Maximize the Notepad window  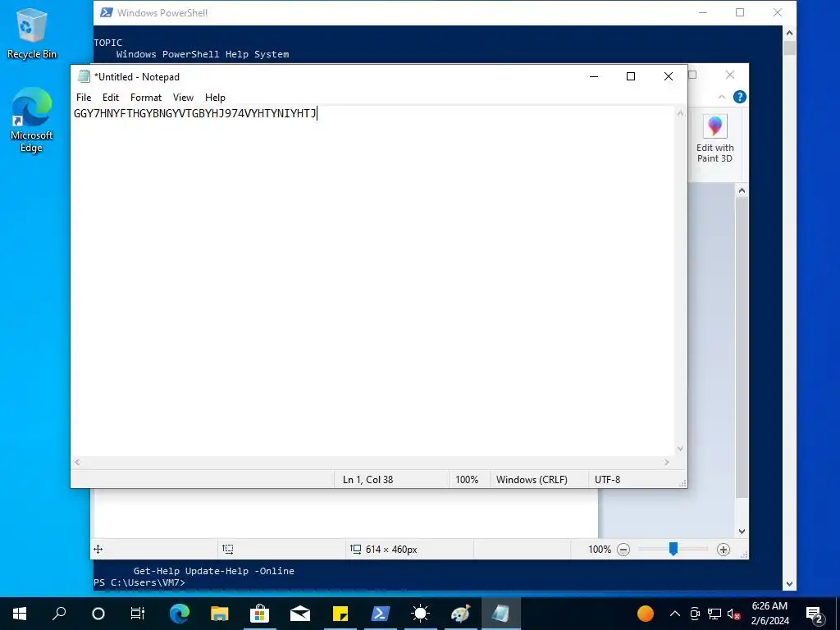(631, 76)
